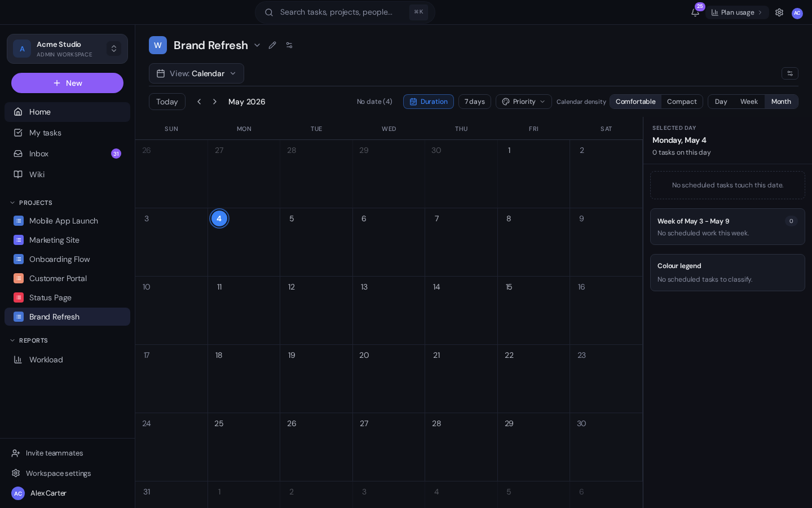Open Brand Refresh title dropdown chevron

tap(257, 45)
